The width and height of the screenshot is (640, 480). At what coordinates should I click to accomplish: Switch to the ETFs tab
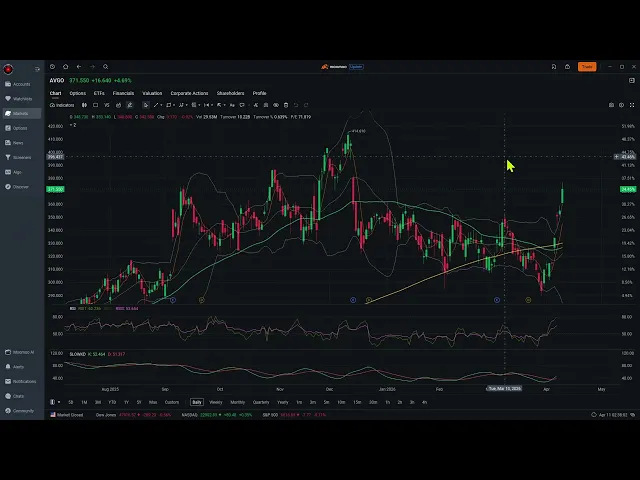(99, 93)
